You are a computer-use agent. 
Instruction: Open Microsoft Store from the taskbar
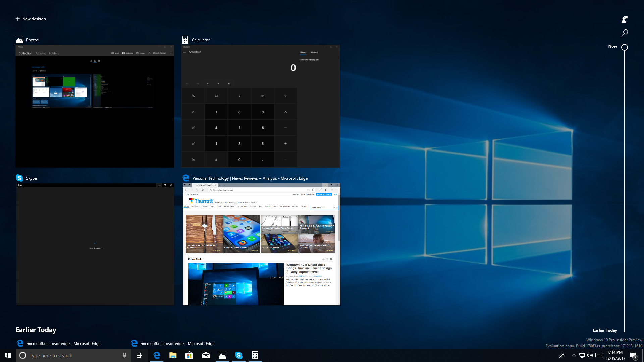click(x=189, y=355)
